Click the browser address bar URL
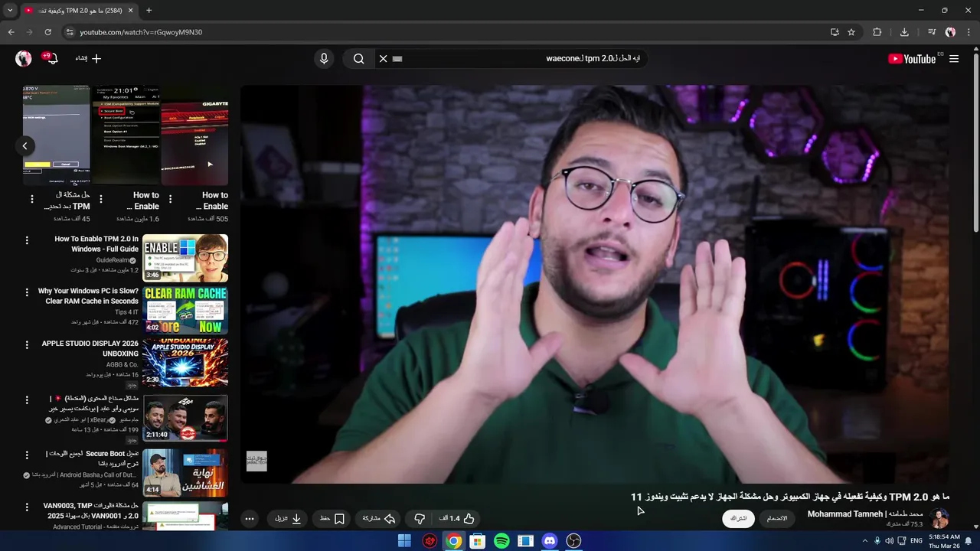 [x=141, y=32]
